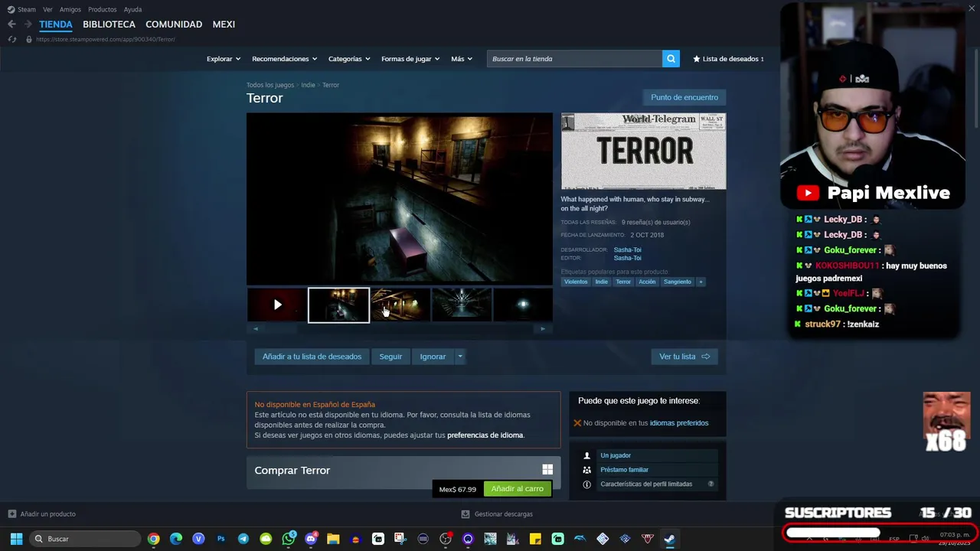Open the Productos menu
The width and height of the screenshot is (980, 551).
tap(103, 9)
